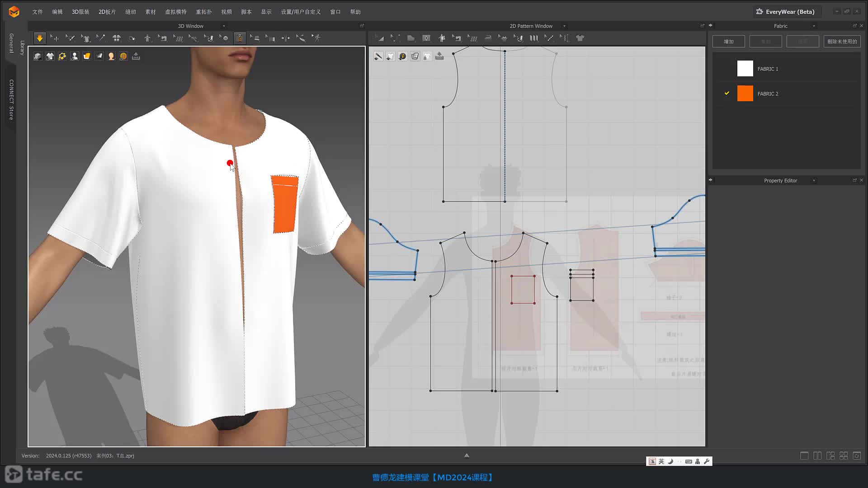868x488 pixels.
Task: Open the Fabric panel dropdown arrow
Action: 814,26
